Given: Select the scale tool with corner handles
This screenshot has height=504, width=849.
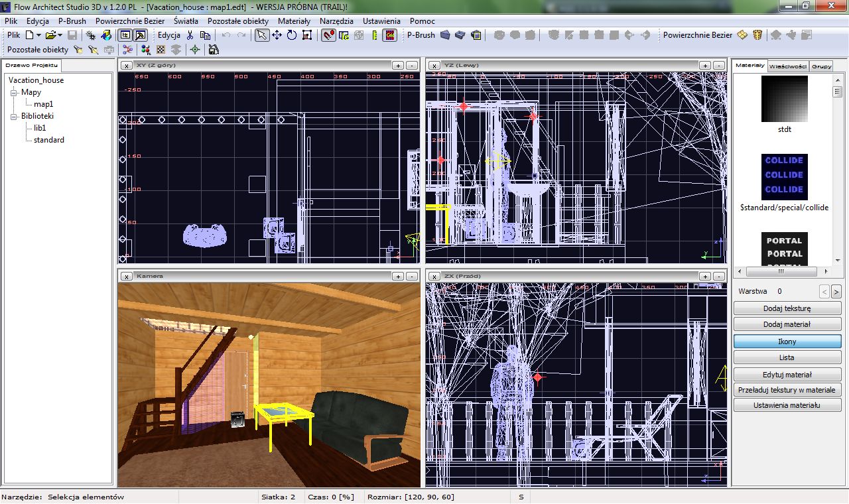Looking at the screenshot, I should [308, 35].
